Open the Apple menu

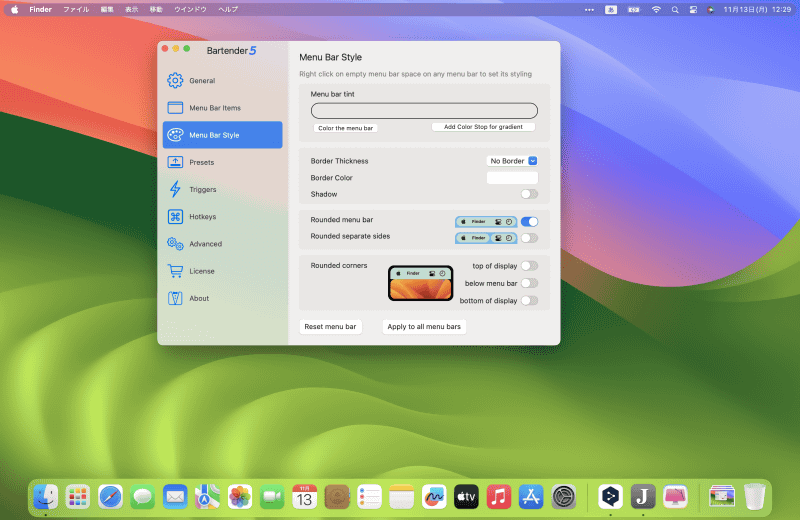(15, 10)
